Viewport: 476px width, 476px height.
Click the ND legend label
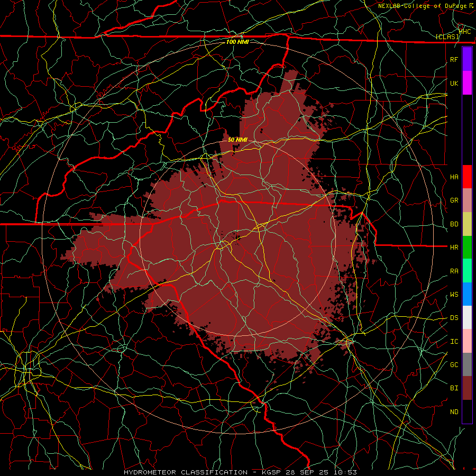(x=454, y=412)
